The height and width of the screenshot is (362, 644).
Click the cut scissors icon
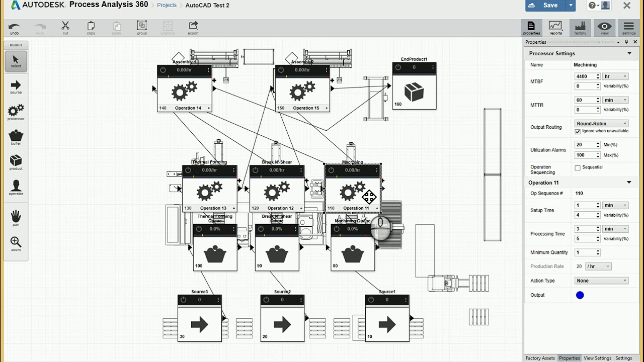(65, 28)
